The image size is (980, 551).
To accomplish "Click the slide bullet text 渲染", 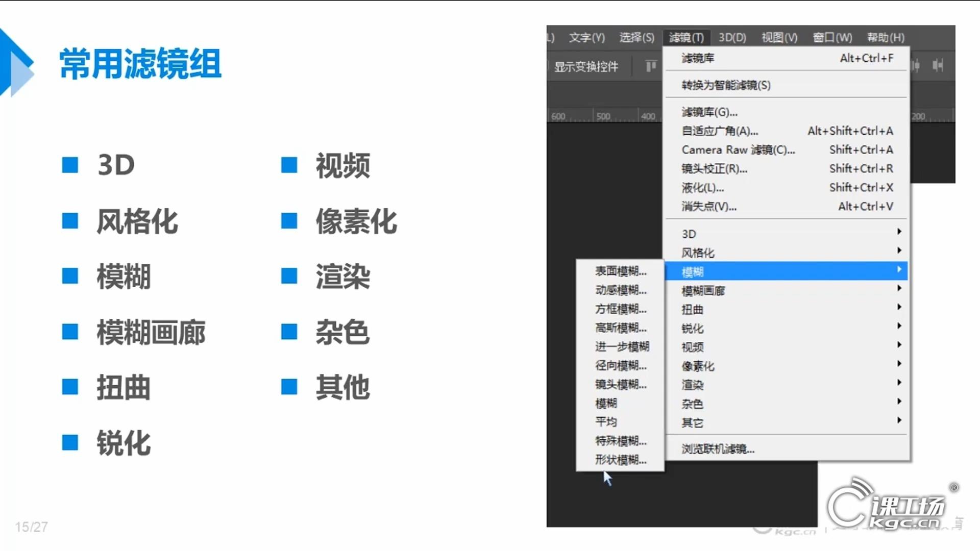I will coord(342,277).
